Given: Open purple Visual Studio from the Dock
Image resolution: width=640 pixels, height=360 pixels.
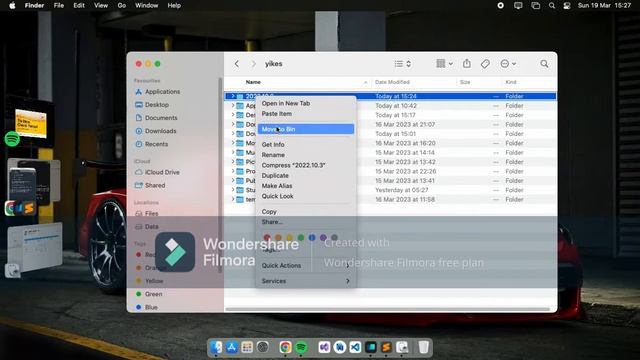Looking at the screenshot, I should pos(324,347).
